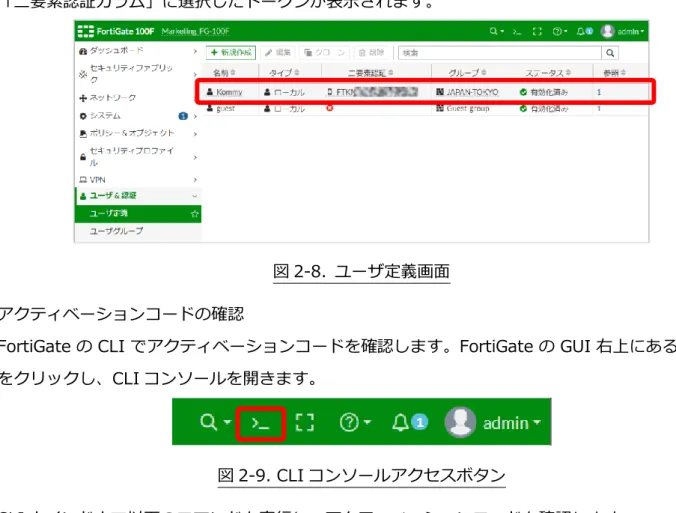Click 有効化済み status in guest row

(x=544, y=109)
